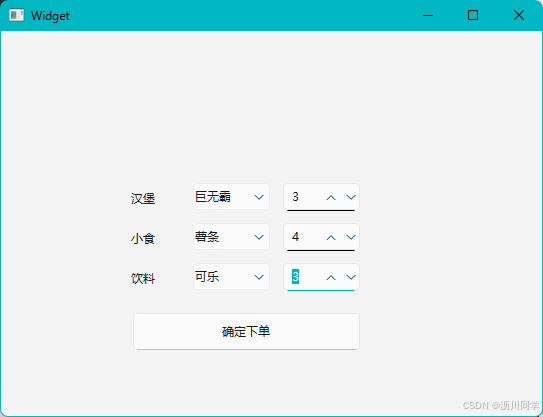
Task: Increase the 小食 quantity with up arrow
Action: pos(331,237)
